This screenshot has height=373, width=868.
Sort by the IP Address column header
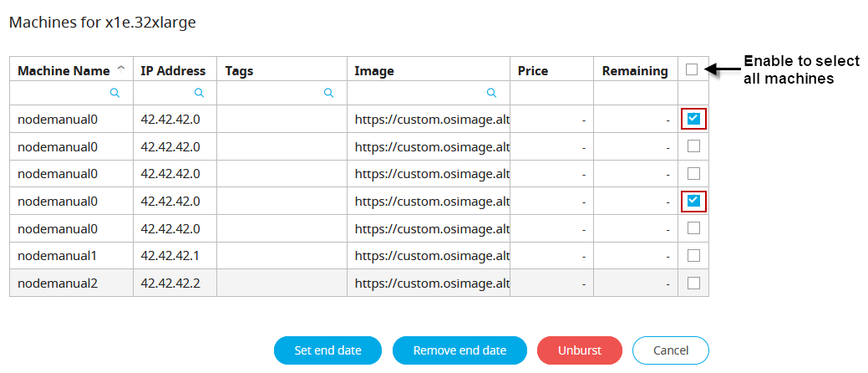coord(174,70)
